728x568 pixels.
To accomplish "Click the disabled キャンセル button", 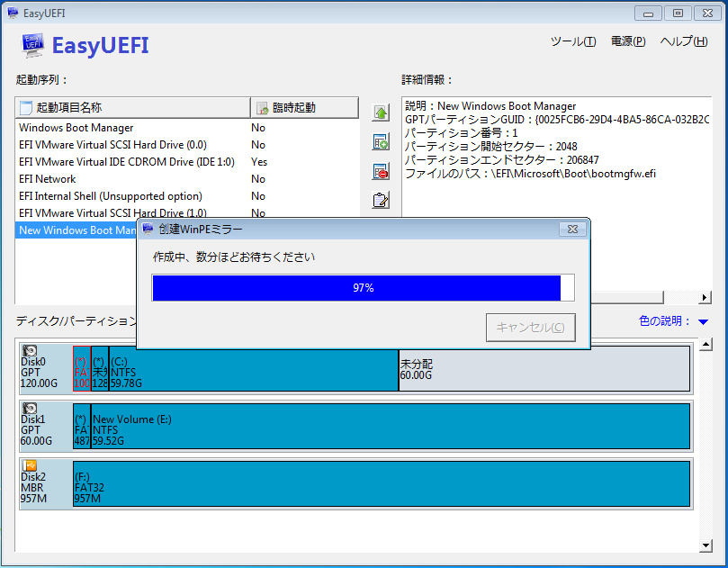I will [530, 328].
